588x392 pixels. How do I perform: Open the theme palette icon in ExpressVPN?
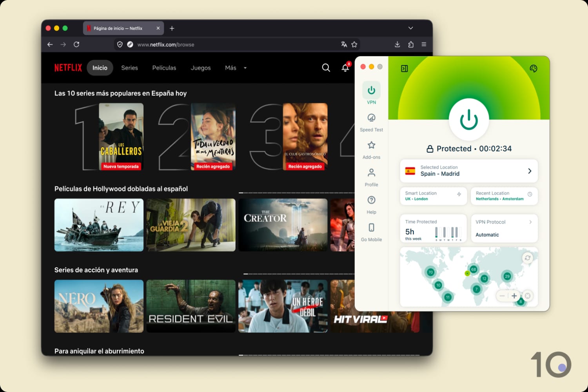[533, 69]
